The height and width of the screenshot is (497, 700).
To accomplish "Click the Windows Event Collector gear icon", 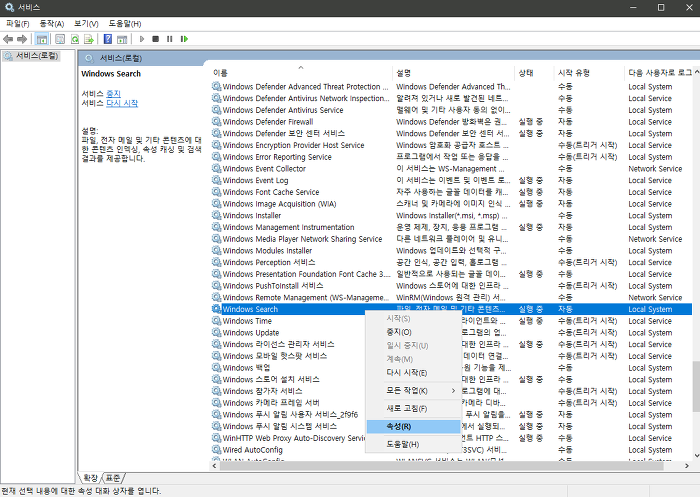I will (x=217, y=169).
